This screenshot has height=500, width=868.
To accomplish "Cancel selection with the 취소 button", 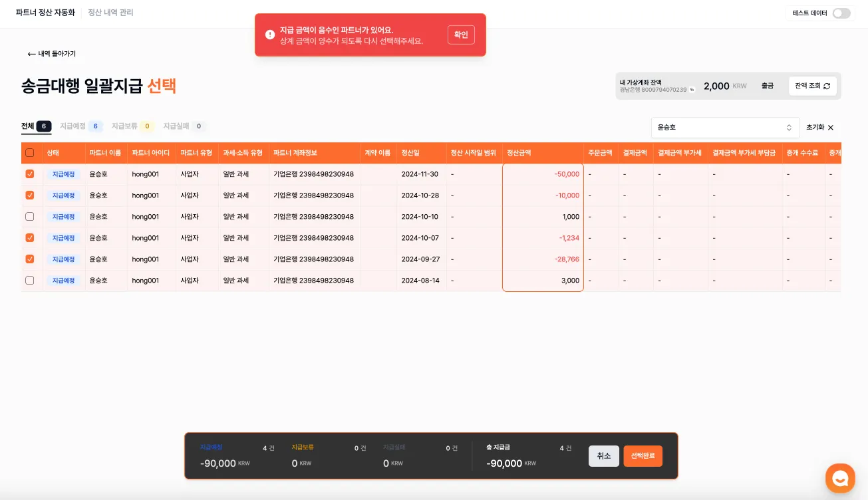I will [603, 456].
